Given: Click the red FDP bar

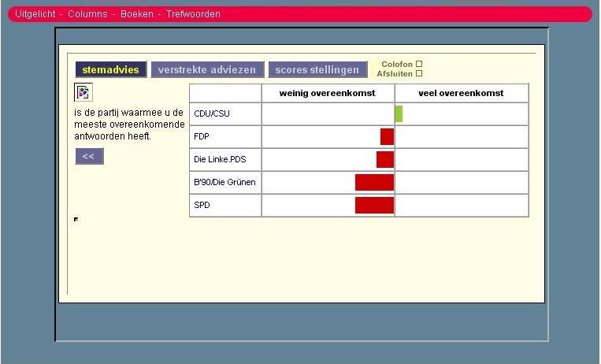Looking at the screenshot, I should pos(387,137).
